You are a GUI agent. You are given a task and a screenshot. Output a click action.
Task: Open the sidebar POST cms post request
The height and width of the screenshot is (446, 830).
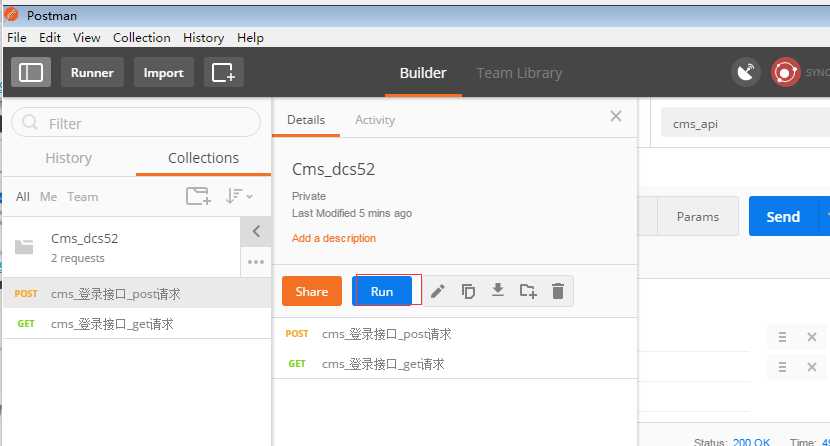tap(137, 294)
